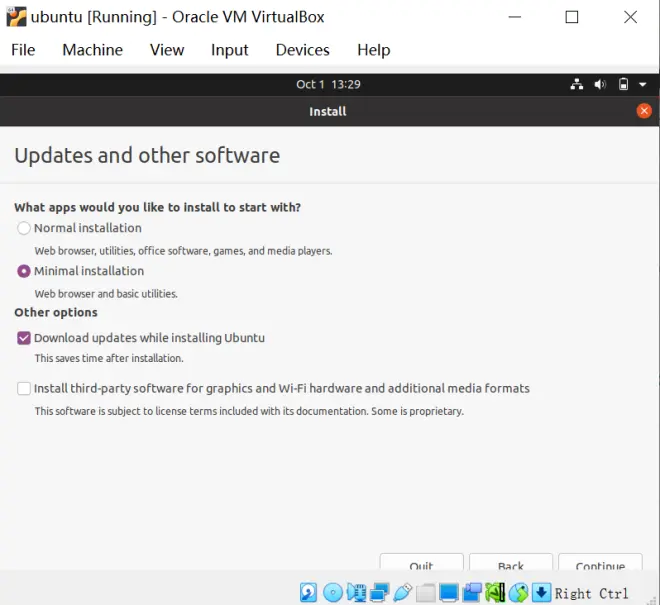Image resolution: width=660 pixels, height=605 pixels.
Task: Click the 'Other options' heading
Action: [56, 312]
